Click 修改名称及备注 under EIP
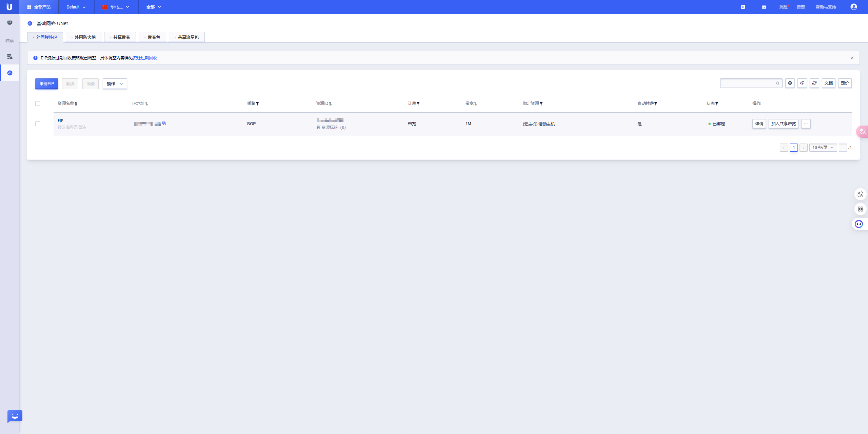 point(72,127)
